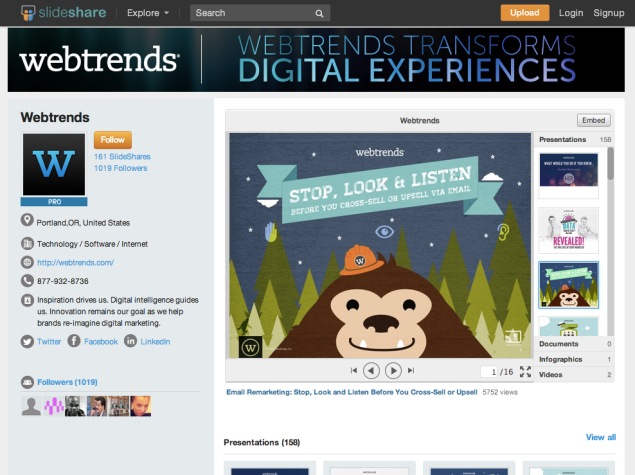Click View all presentations
The height and width of the screenshot is (475, 635).
[601, 437]
